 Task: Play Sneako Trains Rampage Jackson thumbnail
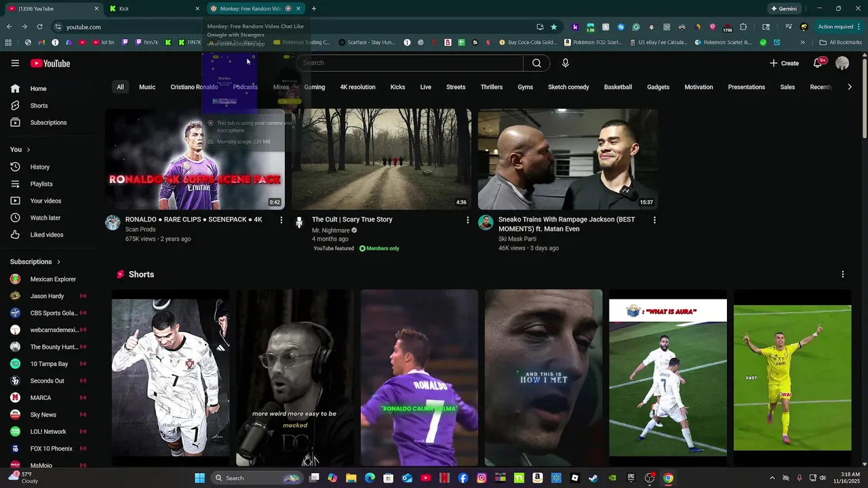click(x=568, y=159)
